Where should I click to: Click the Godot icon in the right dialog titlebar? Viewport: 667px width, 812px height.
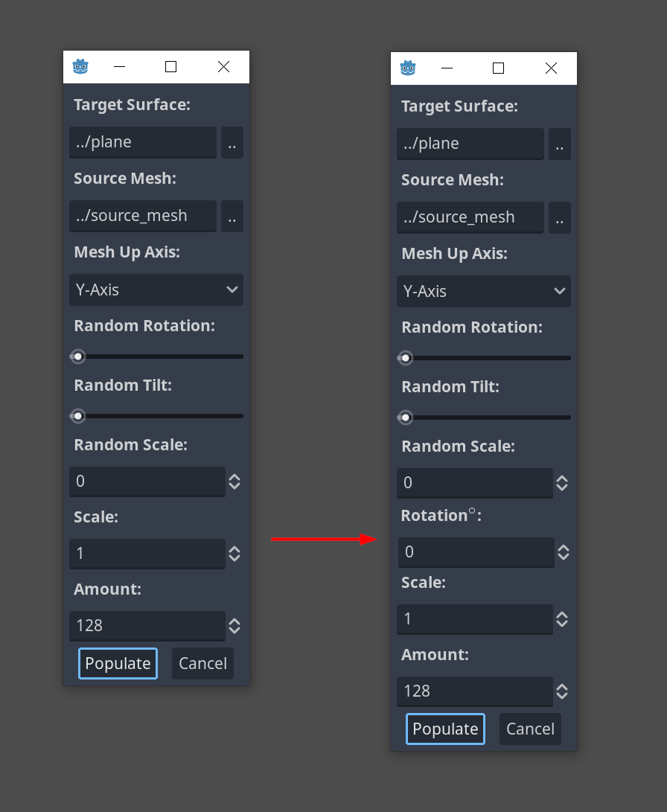click(x=408, y=68)
